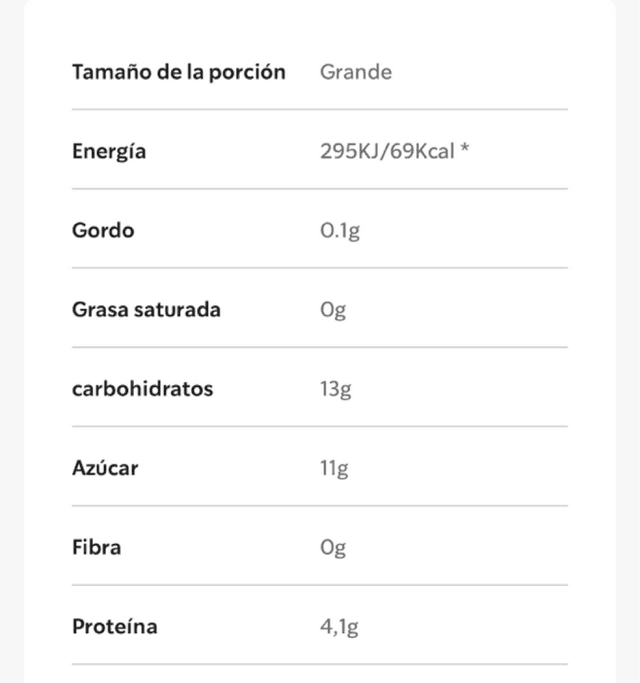Click the "295KJ" energy figure

(x=345, y=152)
